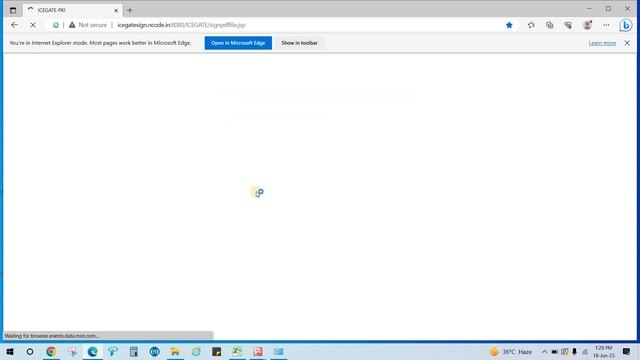Open the Calculator taskbar icon
640x360 pixels.
point(134,351)
